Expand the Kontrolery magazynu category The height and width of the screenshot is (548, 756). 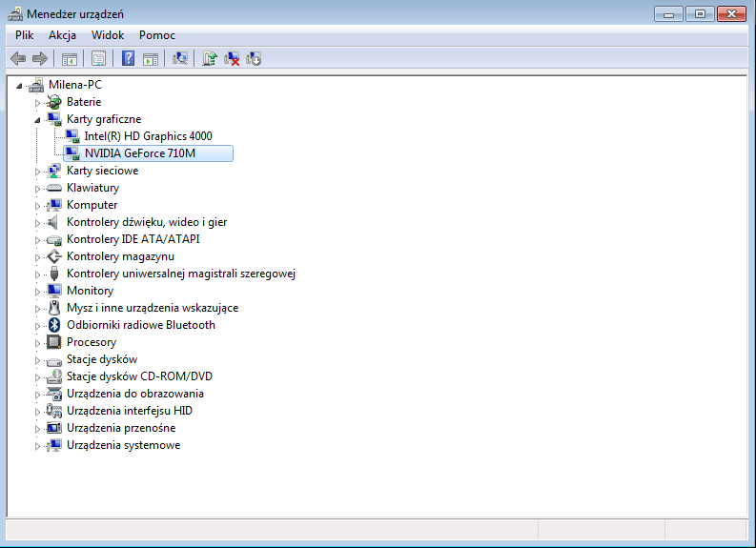(37, 257)
